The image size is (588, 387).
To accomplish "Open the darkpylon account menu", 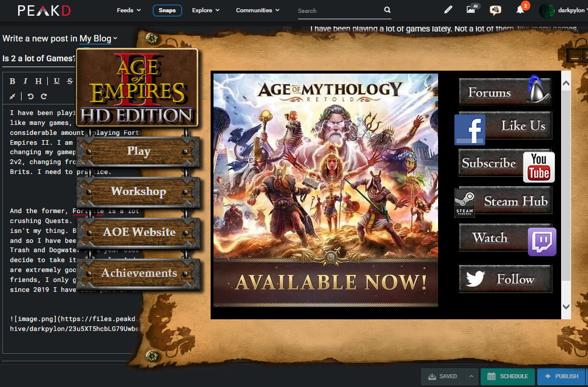I will click(x=562, y=11).
